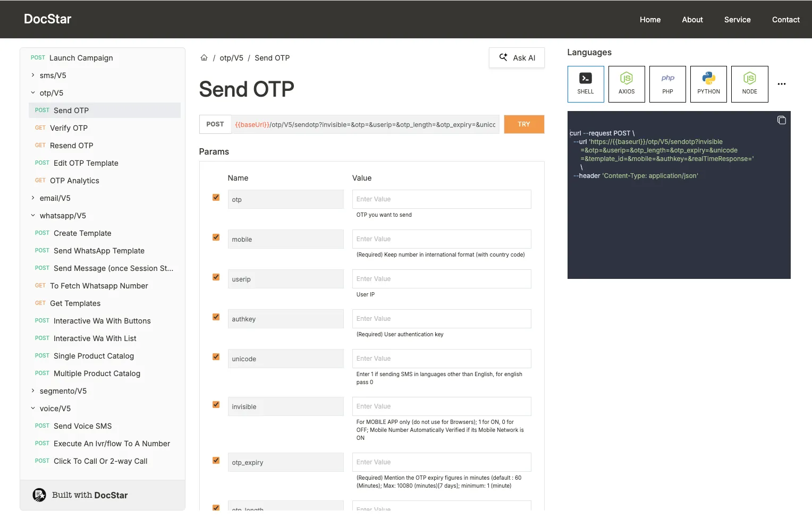
Task: Go to the About page
Action: click(x=692, y=19)
